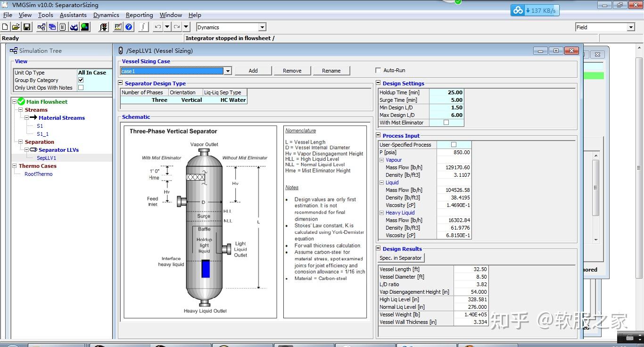Click the Spec. in Separator button
Viewport: 644px width, 347px height.
point(401,258)
